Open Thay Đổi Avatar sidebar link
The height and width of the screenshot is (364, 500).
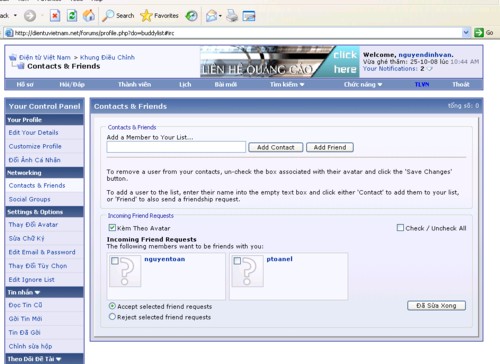click(x=33, y=225)
